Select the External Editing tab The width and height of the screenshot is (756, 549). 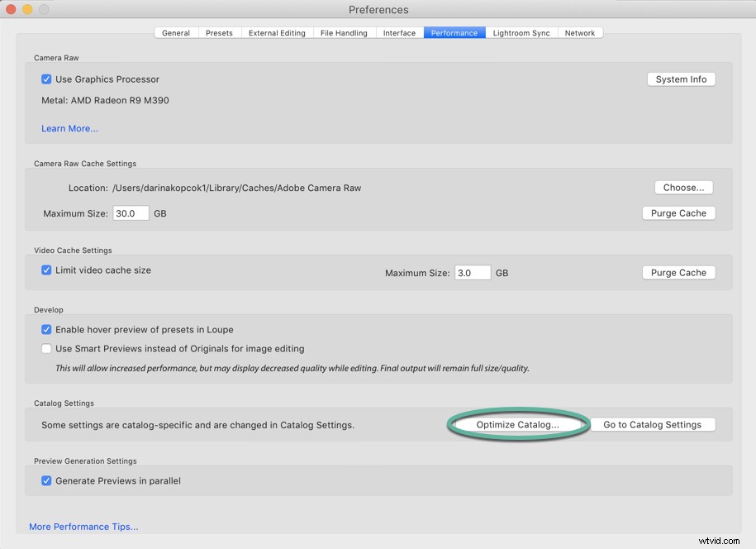tap(278, 32)
